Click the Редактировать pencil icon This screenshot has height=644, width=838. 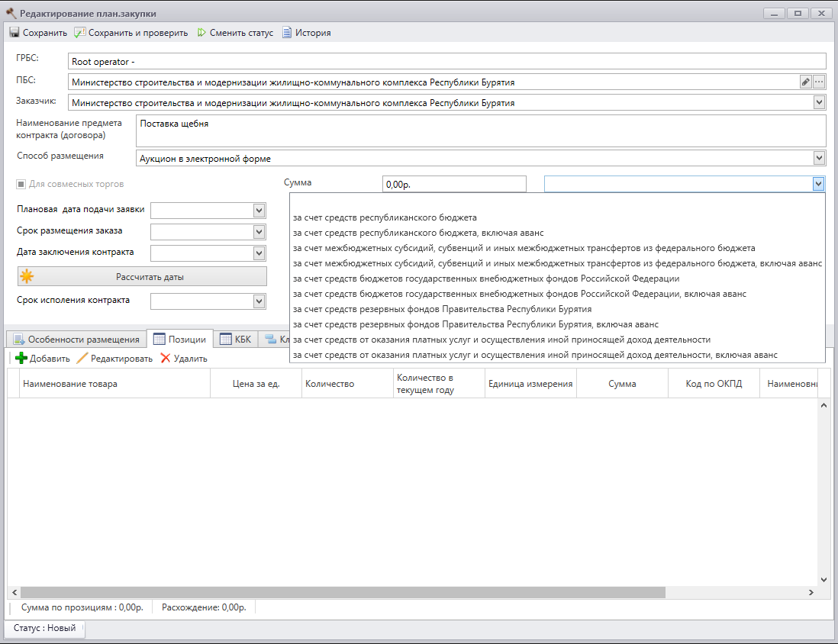pyautogui.click(x=82, y=358)
